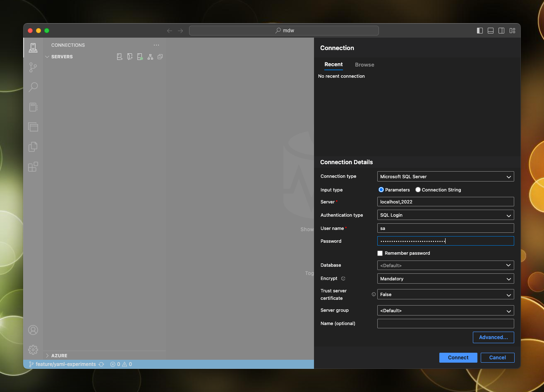This screenshot has height=392, width=544.
Task: Open the Manage gear icon
Action: pyautogui.click(x=33, y=350)
